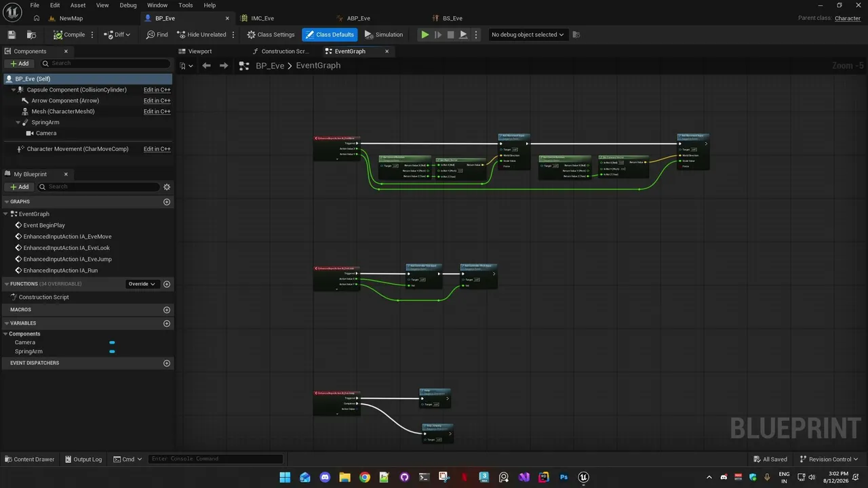Click the Eject from player button

point(463,35)
